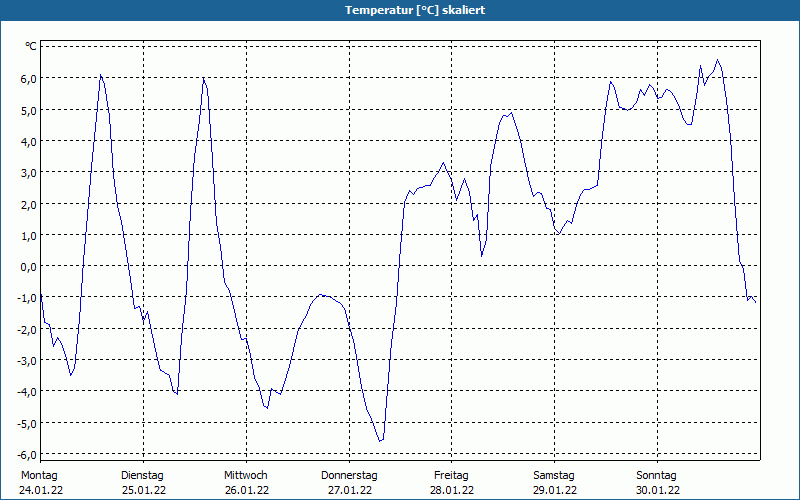
Task: Click the -5,0 y-axis label
Action: coord(27,423)
